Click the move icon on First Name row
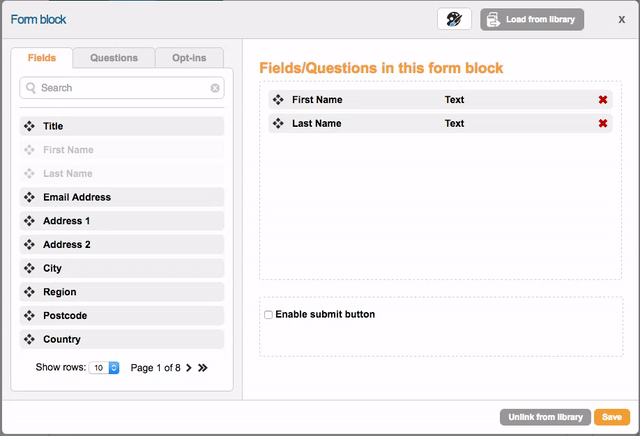Viewport: 640px width, 436px height. point(278,100)
